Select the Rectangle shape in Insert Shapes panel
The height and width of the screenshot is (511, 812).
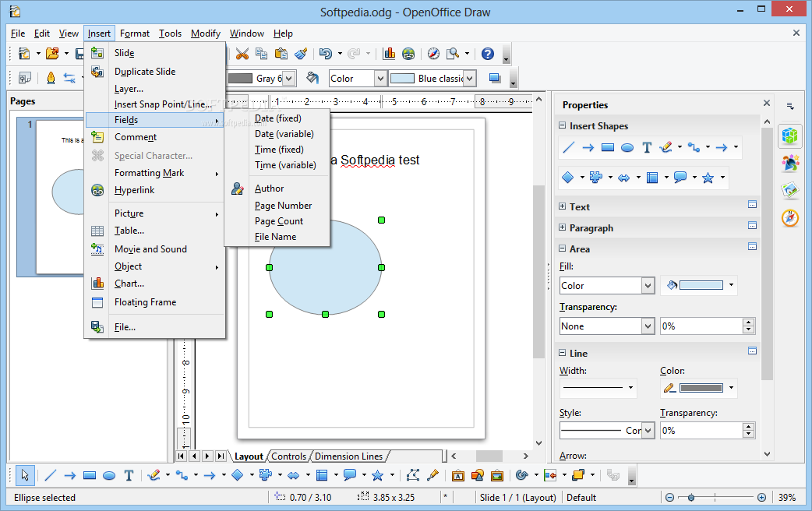pyautogui.click(x=608, y=147)
